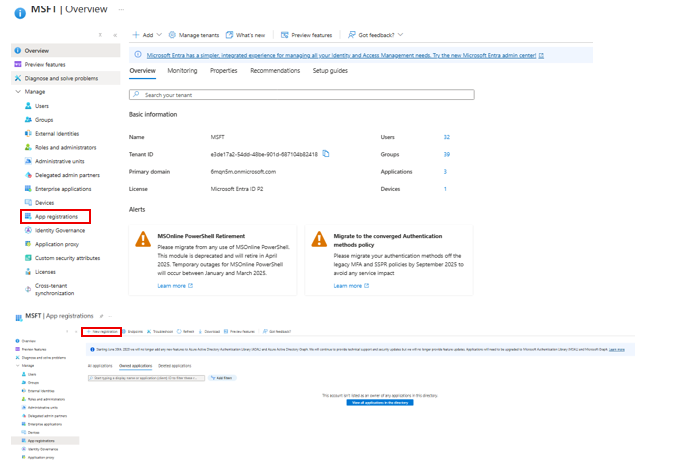
Task: Pin the App registrations page using the pin icon
Action: [x=101, y=316]
